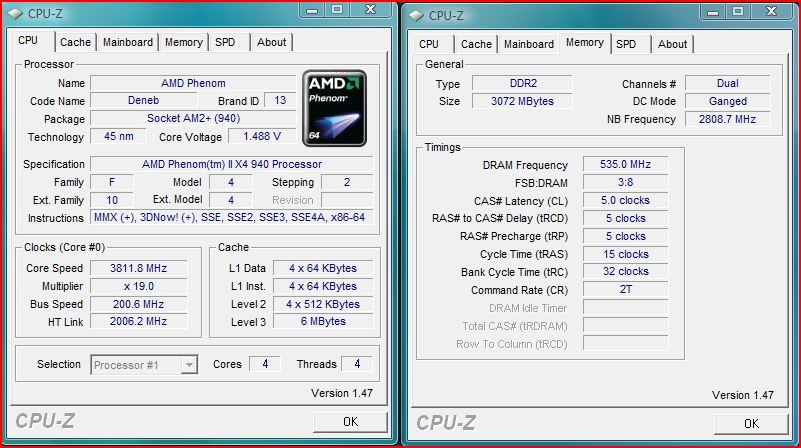Viewport: 801px width, 448px height.
Task: Minimize the right CPU-Z window
Action: tap(713, 11)
